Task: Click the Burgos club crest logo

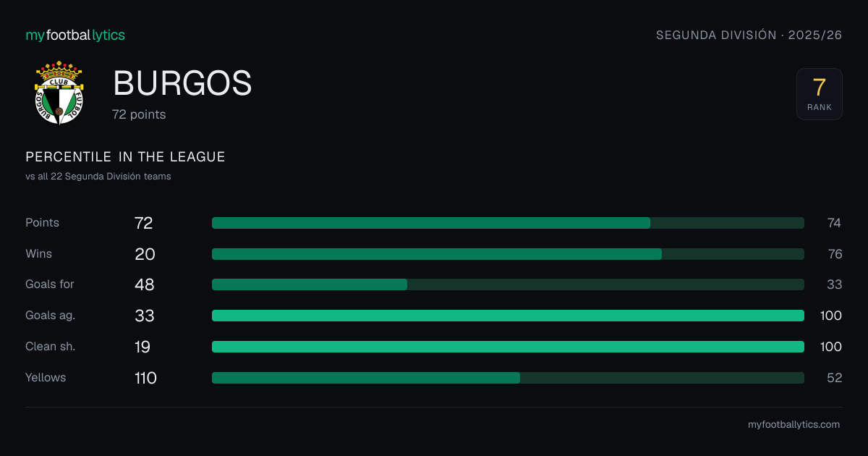Action: click(59, 93)
